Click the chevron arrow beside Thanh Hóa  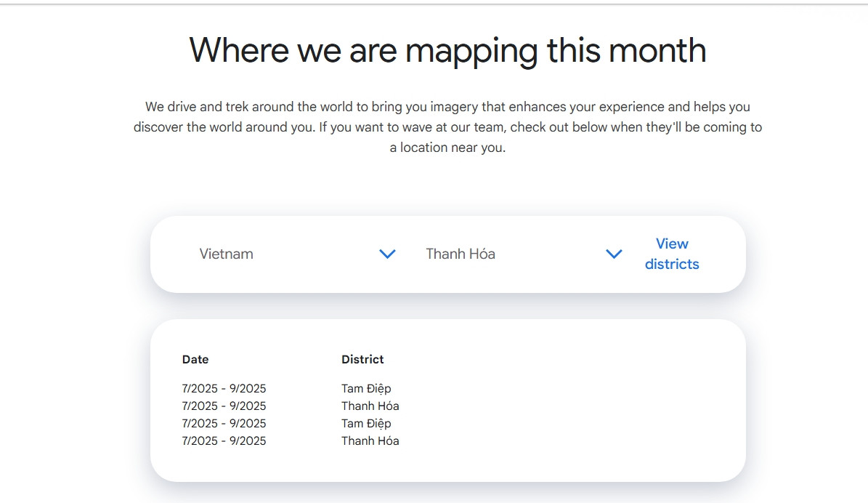pyautogui.click(x=614, y=254)
